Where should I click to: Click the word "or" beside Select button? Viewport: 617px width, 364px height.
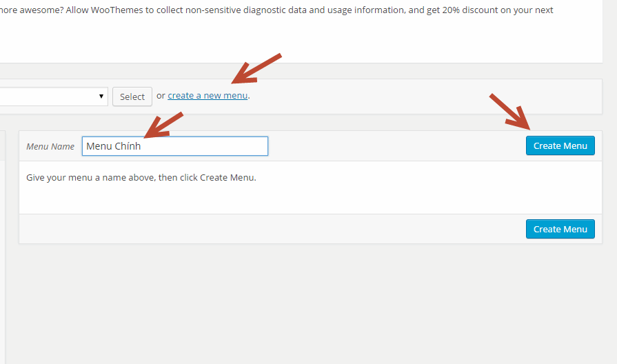coord(161,96)
